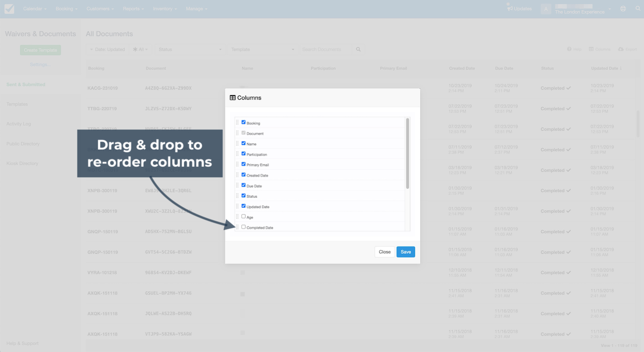Screen dimensions: 644x352
Task: Grab the drag handle of Document row
Action: 237,133
